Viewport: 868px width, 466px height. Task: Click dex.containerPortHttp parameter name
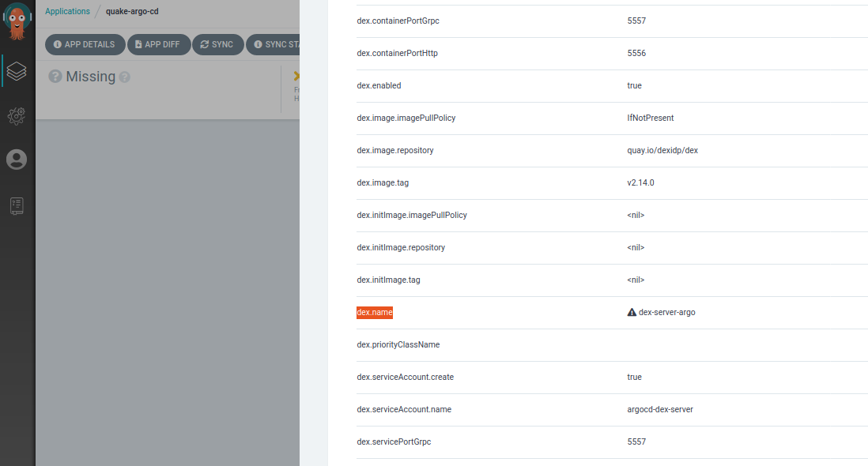[398, 53]
